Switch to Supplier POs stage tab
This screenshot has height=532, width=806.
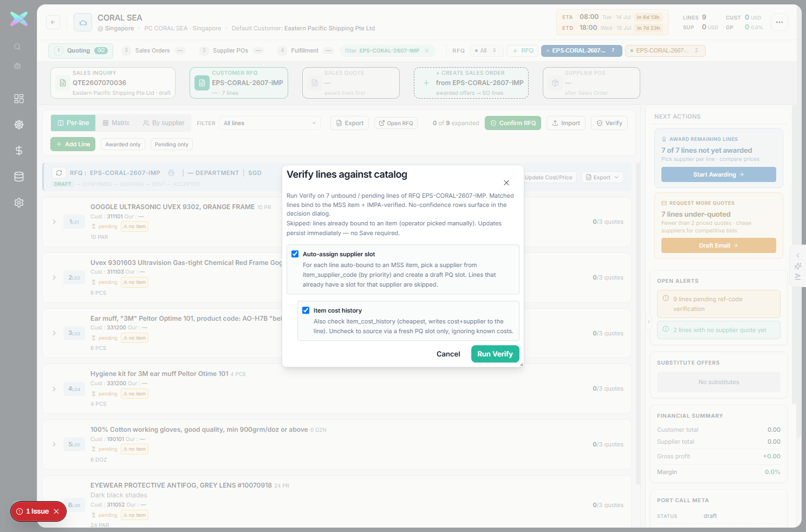[231, 50]
